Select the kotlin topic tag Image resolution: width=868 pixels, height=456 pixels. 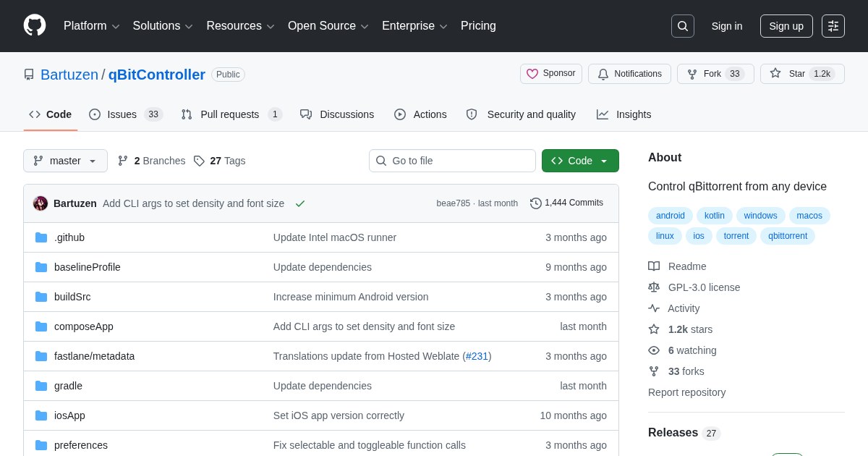[x=715, y=216]
